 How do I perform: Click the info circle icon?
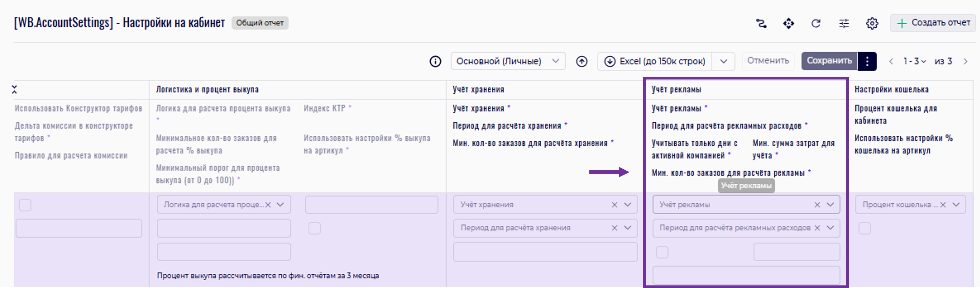pyautogui.click(x=435, y=61)
